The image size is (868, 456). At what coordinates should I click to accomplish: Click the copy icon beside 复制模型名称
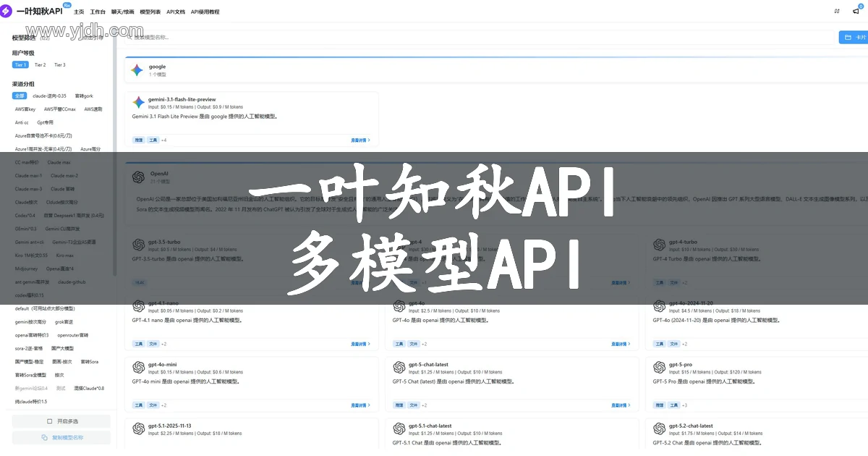[44, 438]
